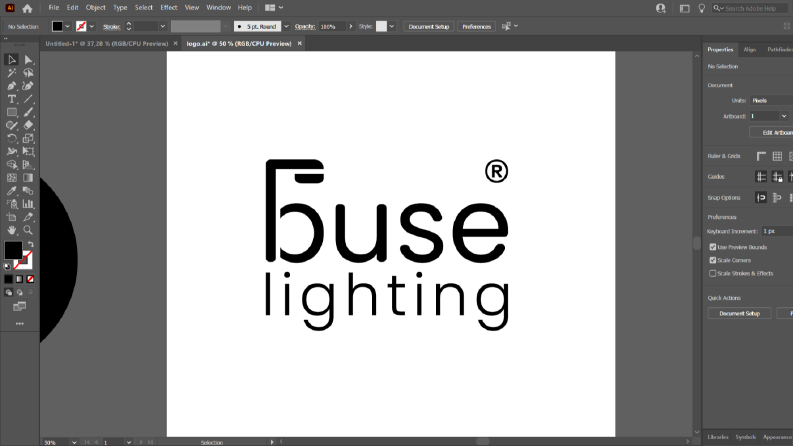Screen dimensions: 793x446
Task: Select the Artboard tool
Action: pyautogui.click(x=12, y=217)
